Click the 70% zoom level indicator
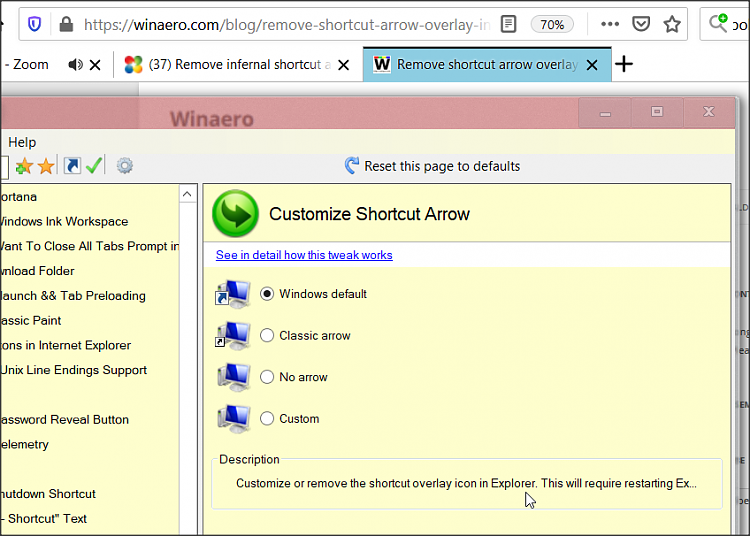Screen dimensions: 750x536 [x=552, y=24]
